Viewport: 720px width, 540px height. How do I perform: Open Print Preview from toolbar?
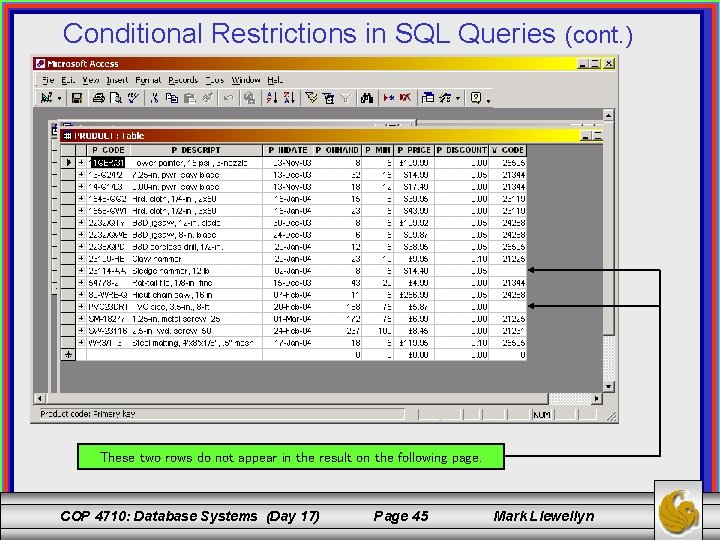tap(116, 98)
